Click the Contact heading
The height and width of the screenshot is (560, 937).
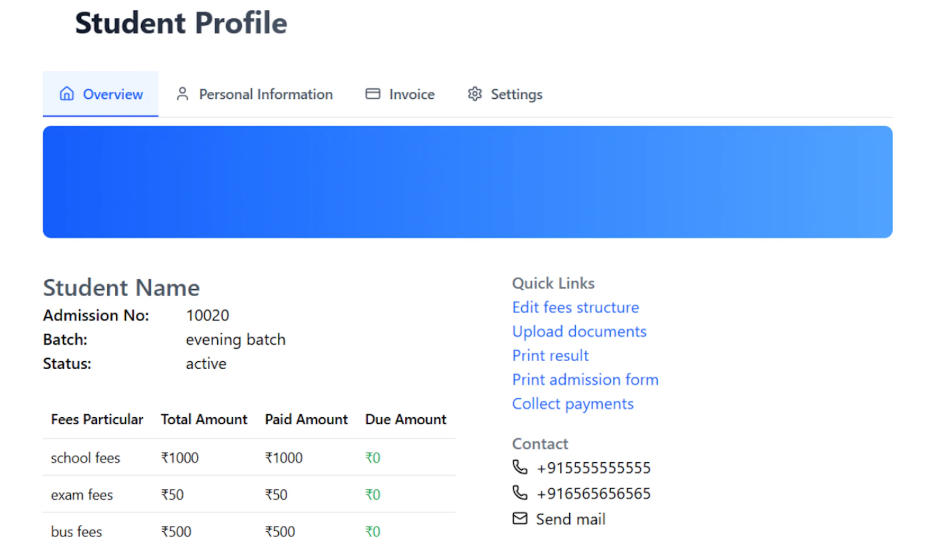540,444
